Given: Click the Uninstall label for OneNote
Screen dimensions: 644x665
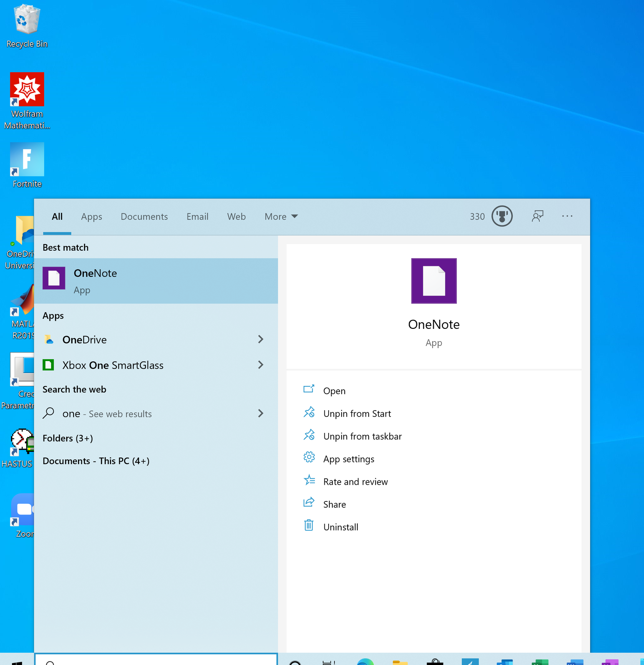Looking at the screenshot, I should click(x=341, y=527).
